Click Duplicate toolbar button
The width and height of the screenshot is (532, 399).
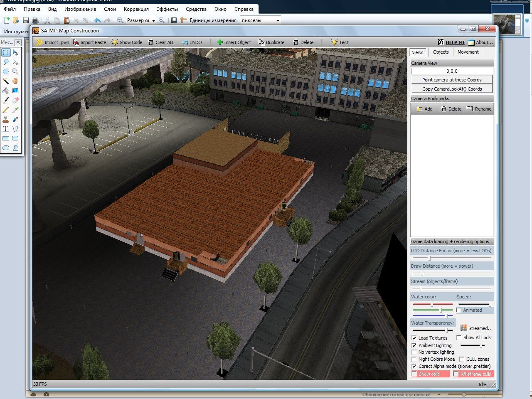pyautogui.click(x=271, y=42)
